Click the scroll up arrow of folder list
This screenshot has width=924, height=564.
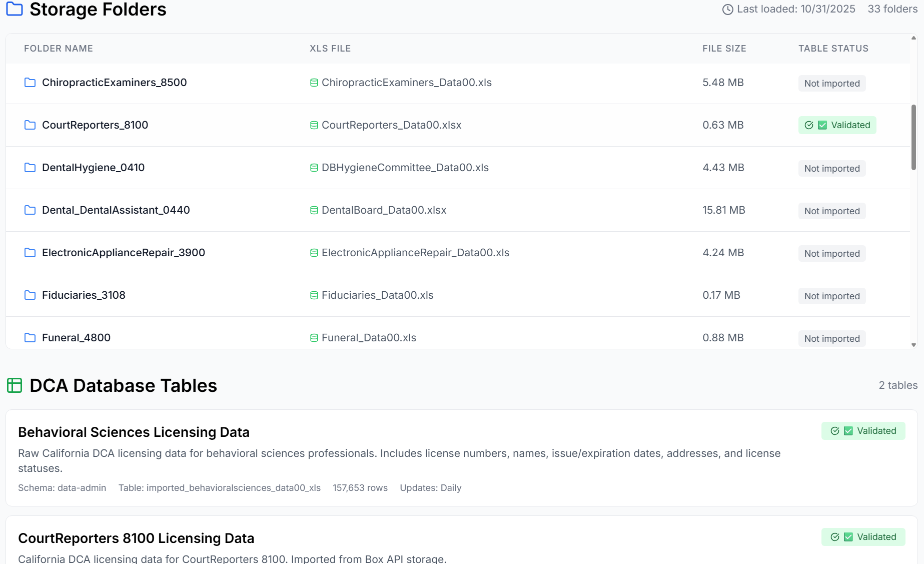(x=913, y=38)
